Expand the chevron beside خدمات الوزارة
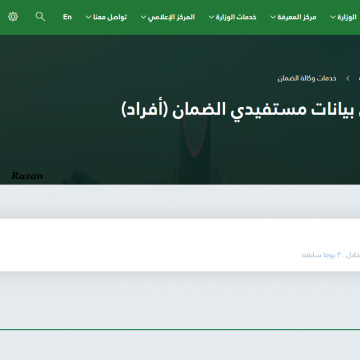The height and width of the screenshot is (360, 360). point(211,17)
